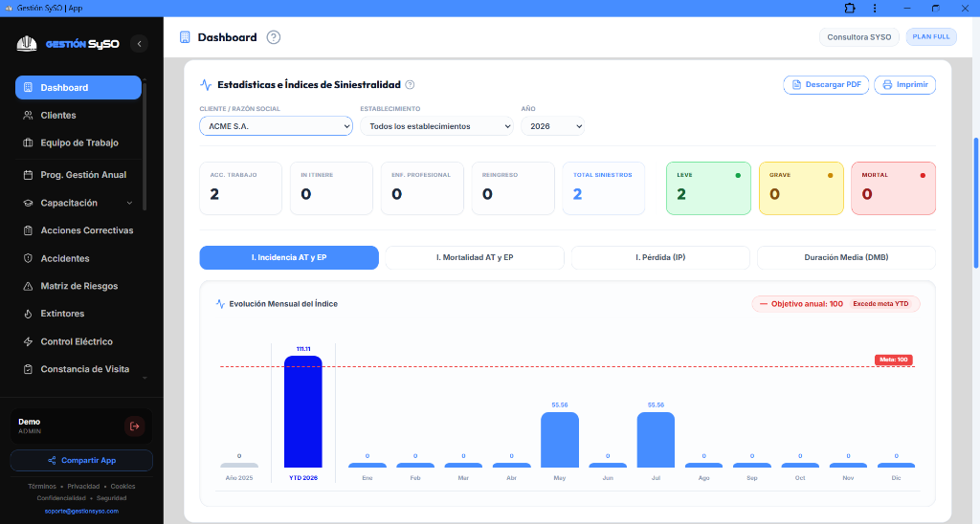Click the Acciones Correctivas clipboard icon
Screen dimensions: 980x524
28,230
